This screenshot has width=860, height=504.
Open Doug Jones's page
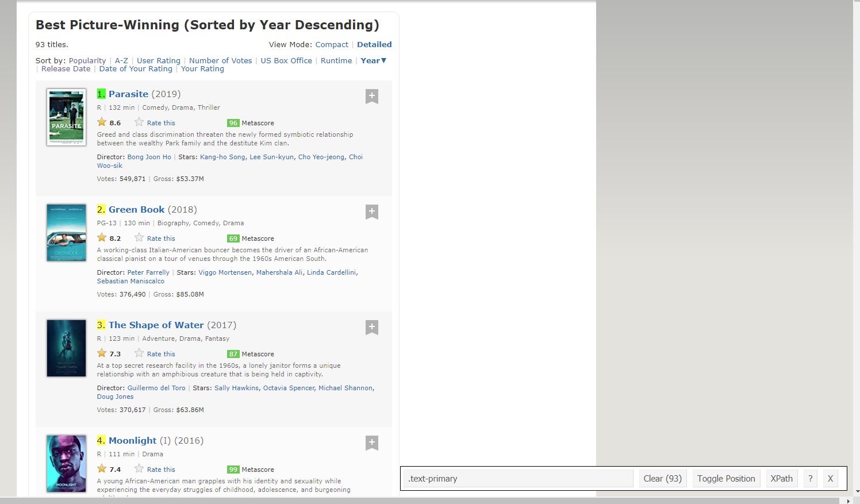click(115, 397)
